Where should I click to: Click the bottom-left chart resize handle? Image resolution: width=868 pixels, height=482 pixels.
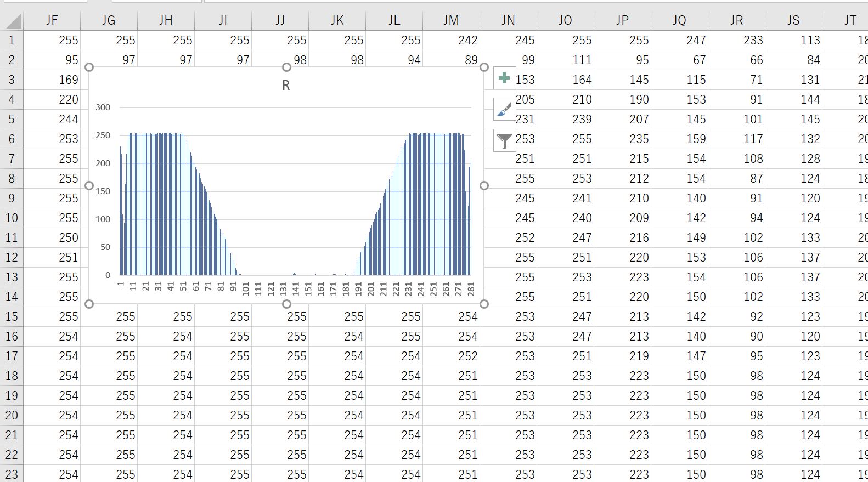[89, 304]
